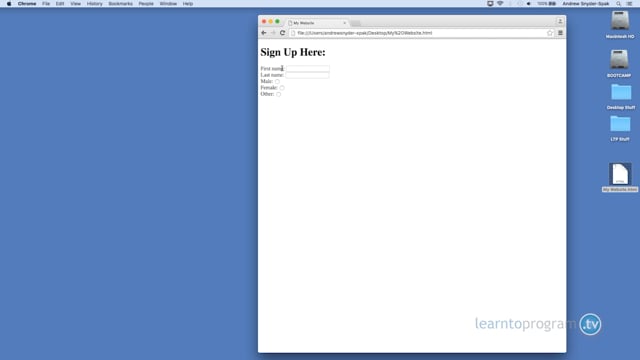This screenshot has height=360, width=640.
Task: Select the Macintosh HD drive icon
Action: [620, 21]
